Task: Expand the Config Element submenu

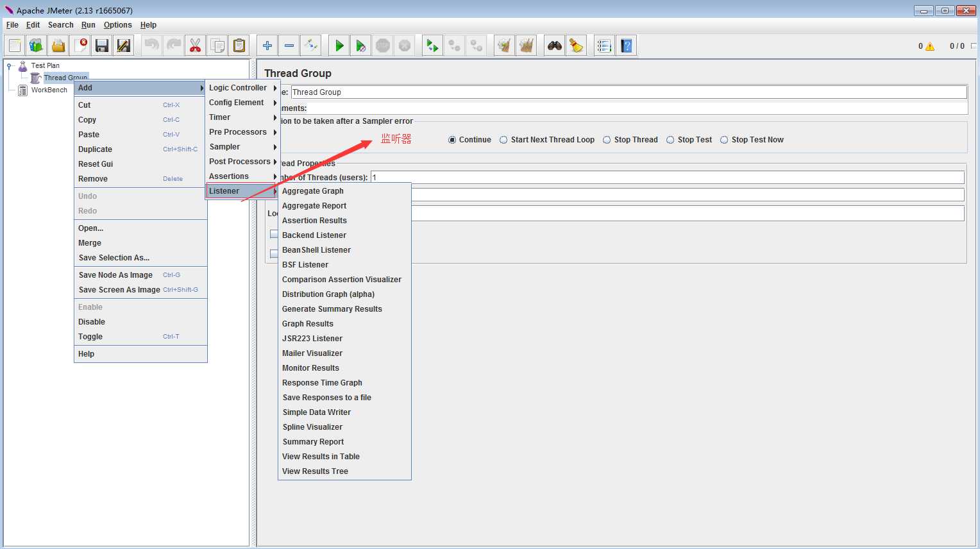Action: click(242, 103)
